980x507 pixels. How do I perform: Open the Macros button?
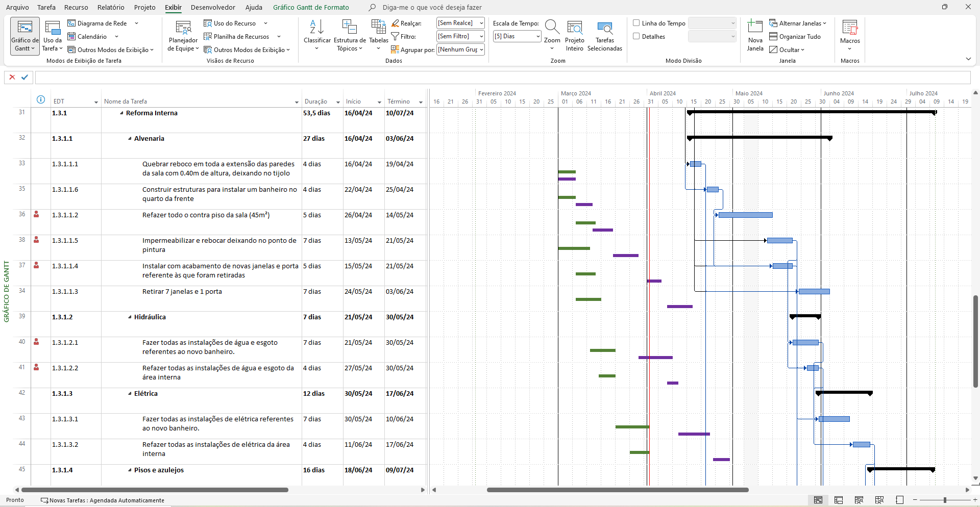[x=850, y=36]
